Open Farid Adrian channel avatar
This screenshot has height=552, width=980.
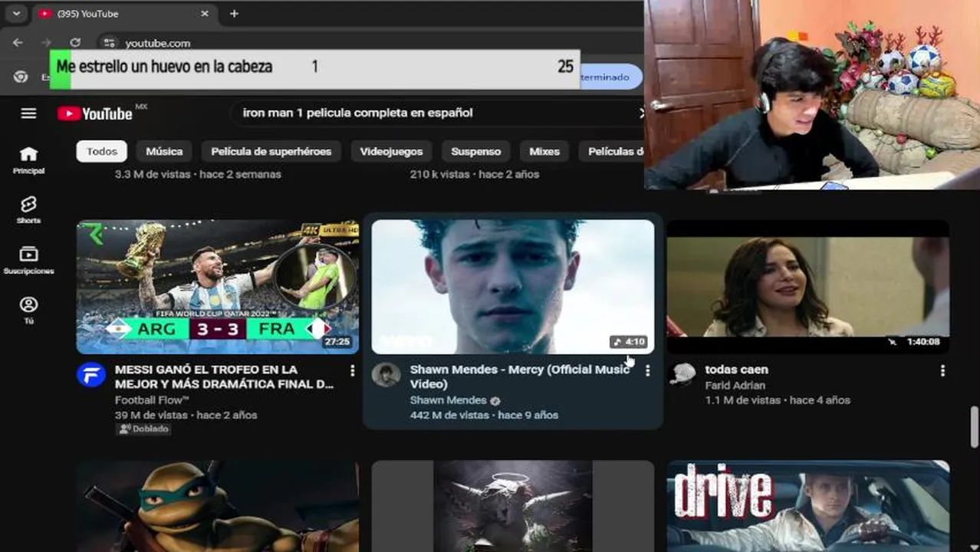[x=682, y=375]
